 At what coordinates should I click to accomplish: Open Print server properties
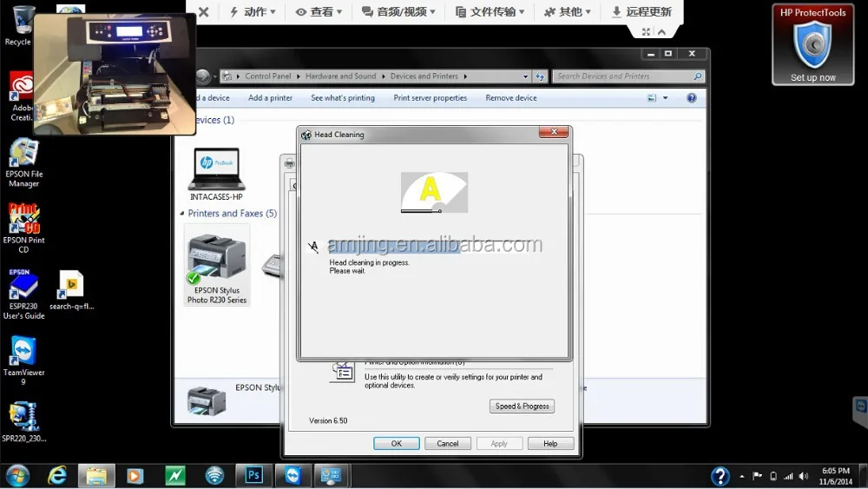(x=431, y=98)
